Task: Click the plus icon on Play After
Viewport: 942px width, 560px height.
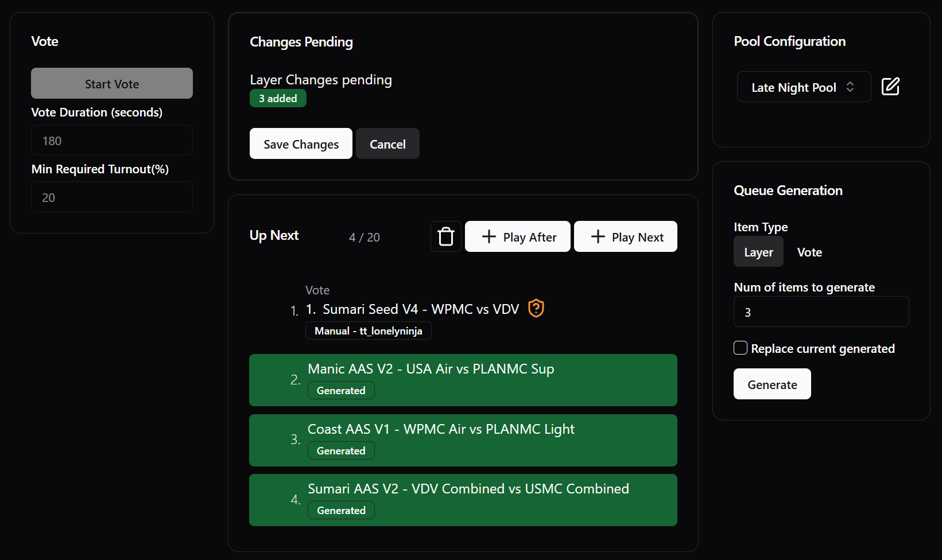Action: [489, 236]
